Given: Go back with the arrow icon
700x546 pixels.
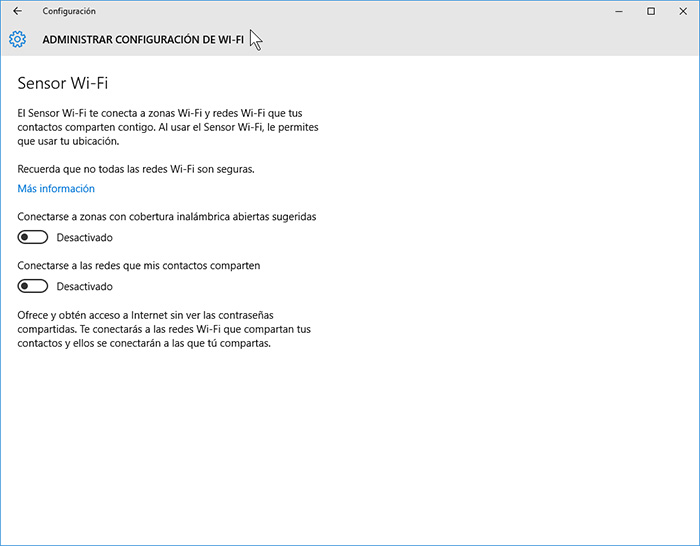Looking at the screenshot, I should pyautogui.click(x=17, y=11).
